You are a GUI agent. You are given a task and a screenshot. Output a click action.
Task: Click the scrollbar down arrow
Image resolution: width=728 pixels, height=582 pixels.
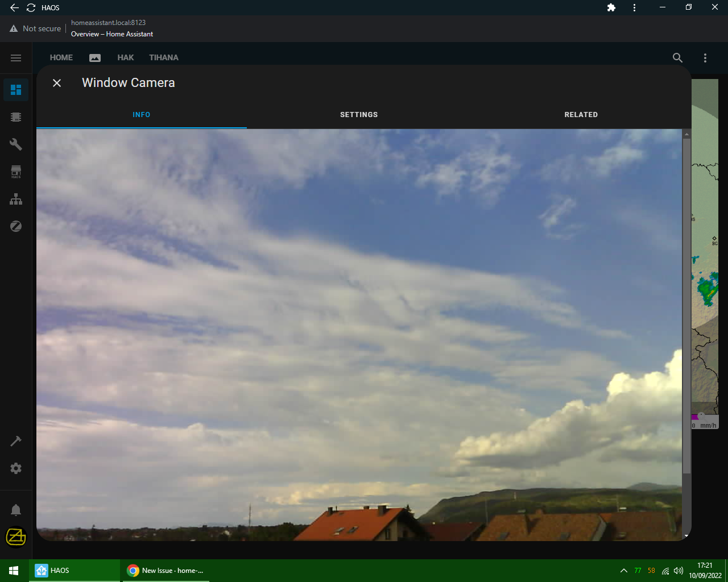686,535
